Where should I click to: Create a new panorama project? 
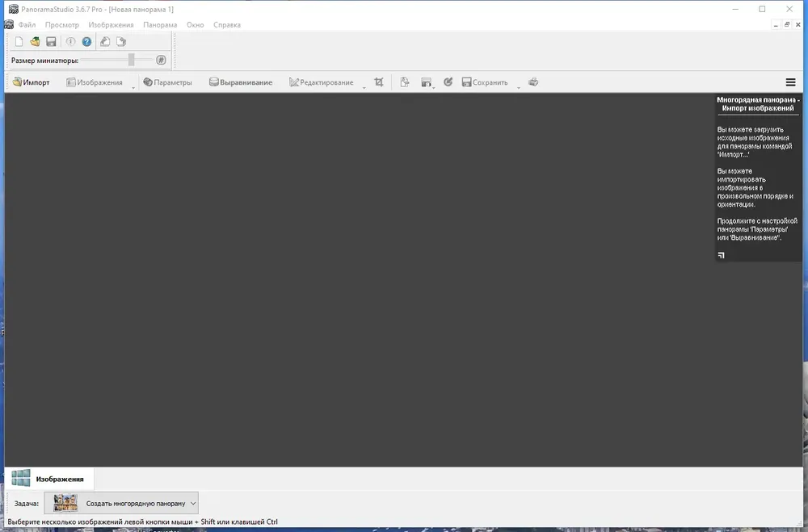19,42
